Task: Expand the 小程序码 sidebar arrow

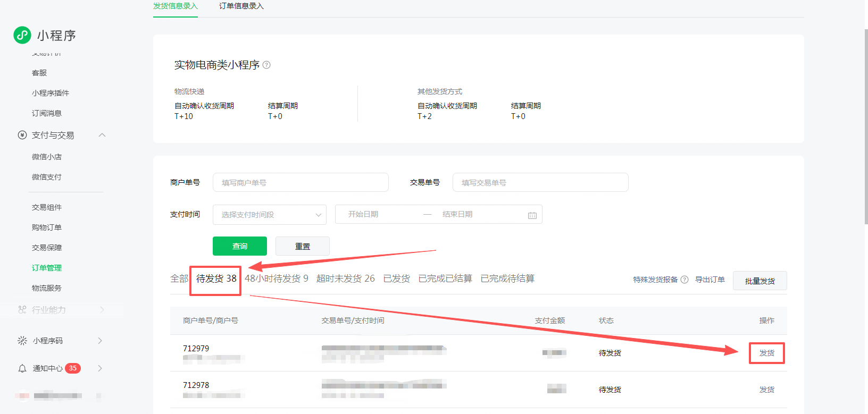Action: 100,341
